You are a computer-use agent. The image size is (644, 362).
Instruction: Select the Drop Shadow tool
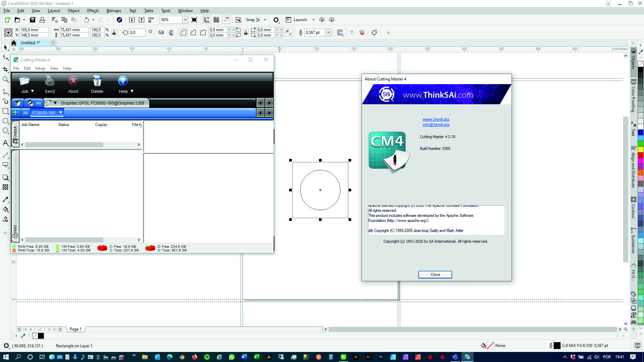click(5, 177)
